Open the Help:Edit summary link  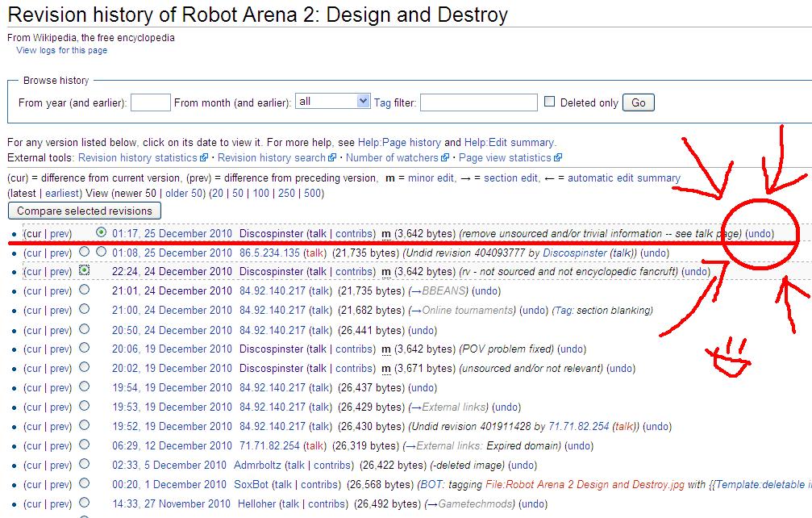[509, 143]
